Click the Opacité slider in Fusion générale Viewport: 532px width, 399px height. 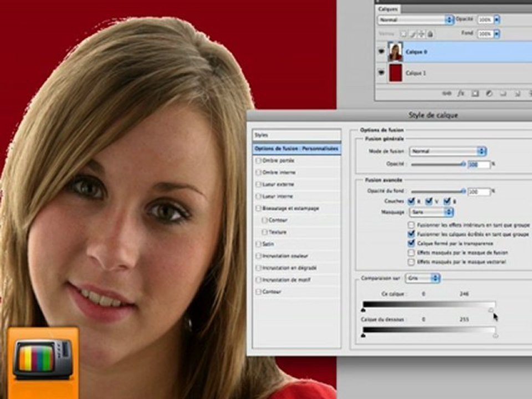438,165
